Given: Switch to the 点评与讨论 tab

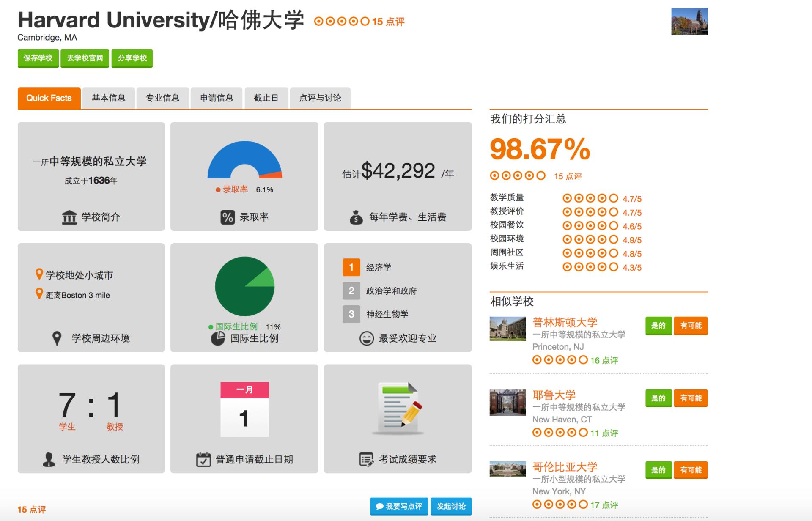Looking at the screenshot, I should 320,98.
